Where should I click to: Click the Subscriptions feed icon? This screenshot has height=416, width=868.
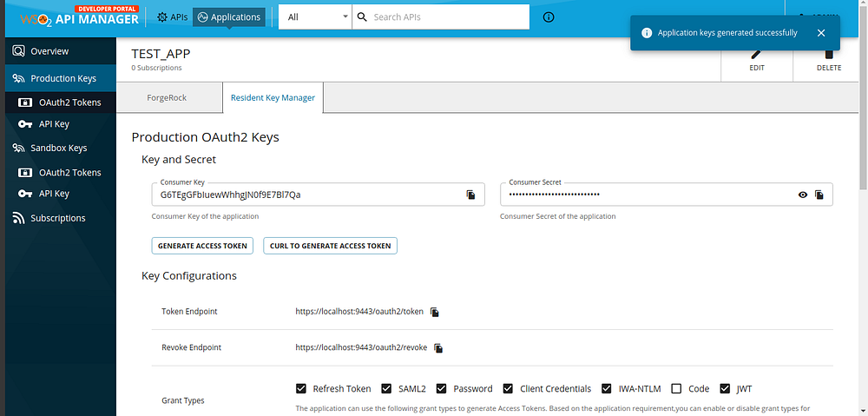pyautogui.click(x=18, y=218)
